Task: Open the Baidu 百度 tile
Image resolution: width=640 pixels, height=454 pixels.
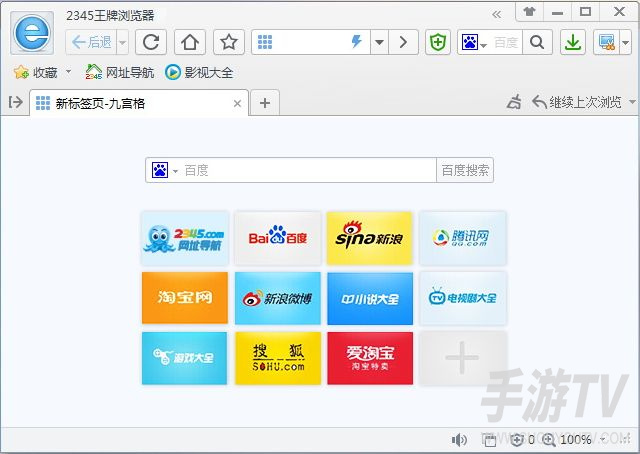Action: pyautogui.click(x=278, y=238)
